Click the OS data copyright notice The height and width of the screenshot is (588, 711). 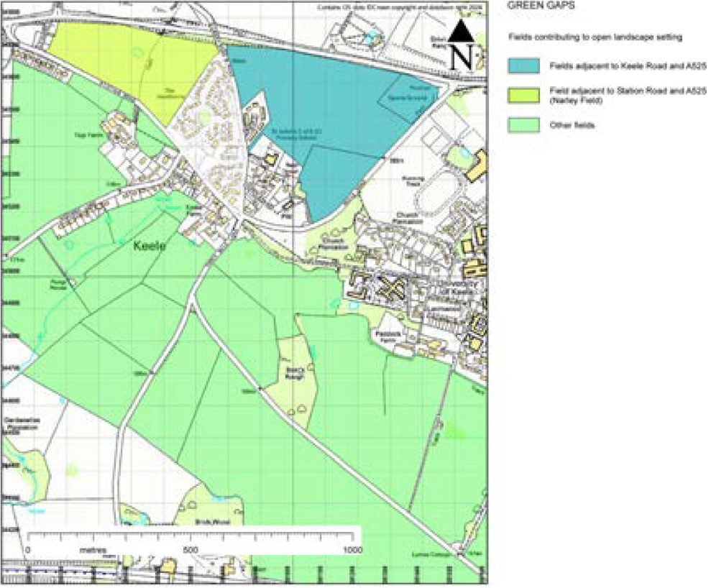click(400, 6)
